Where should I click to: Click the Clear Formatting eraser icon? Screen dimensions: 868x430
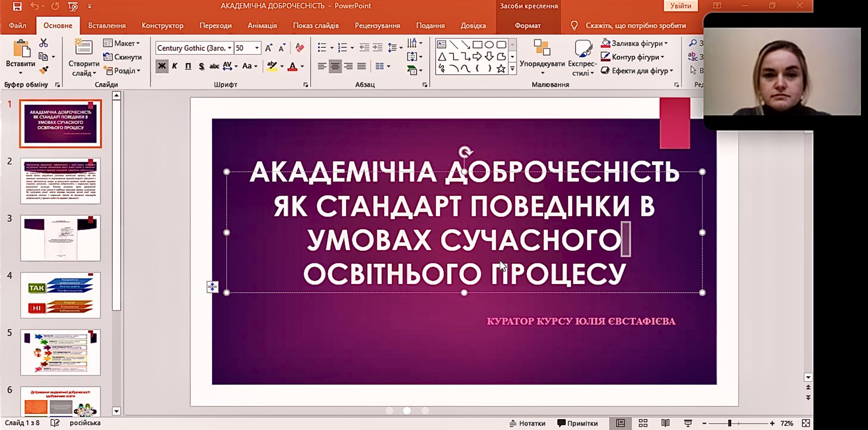tap(299, 48)
